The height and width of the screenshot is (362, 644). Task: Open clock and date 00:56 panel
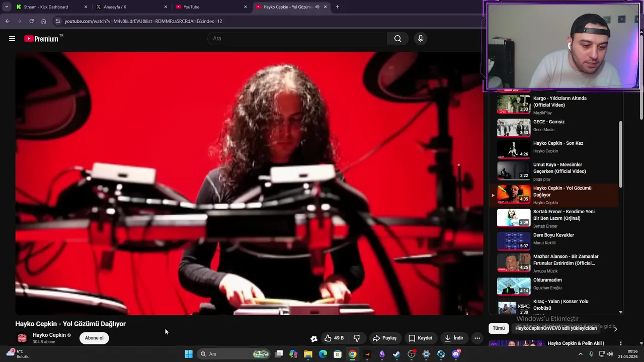[x=629, y=354]
